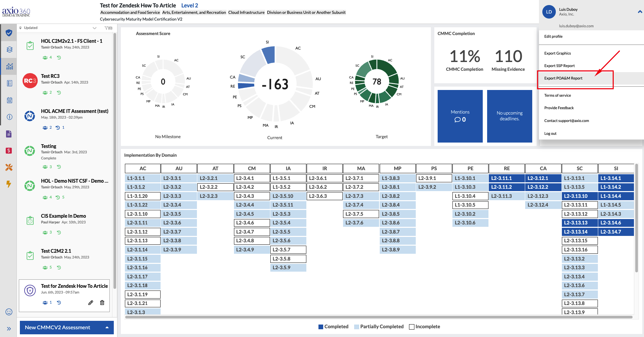
Task: Click Incomplete legend swatch
Action: 411,327
